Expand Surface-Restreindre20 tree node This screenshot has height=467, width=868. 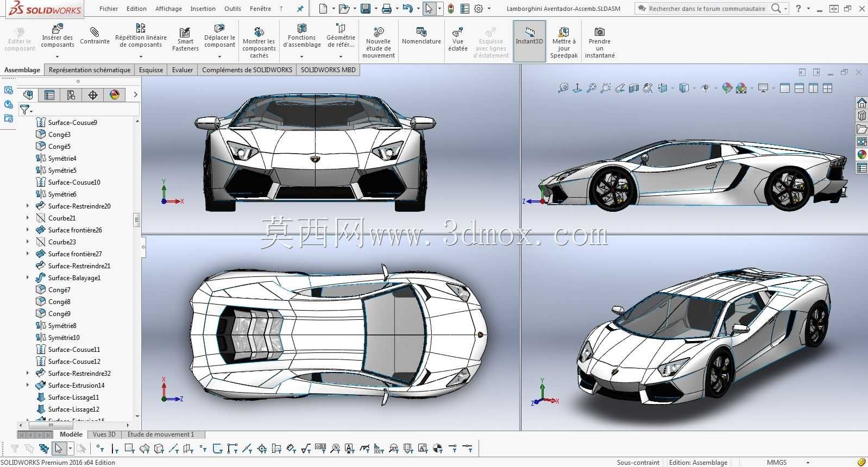(x=28, y=206)
